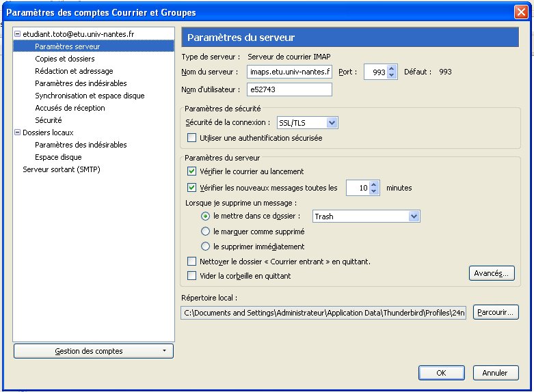The height and width of the screenshot is (392, 534).
Task: Increase the port number with up arrow
Action: (x=392, y=68)
